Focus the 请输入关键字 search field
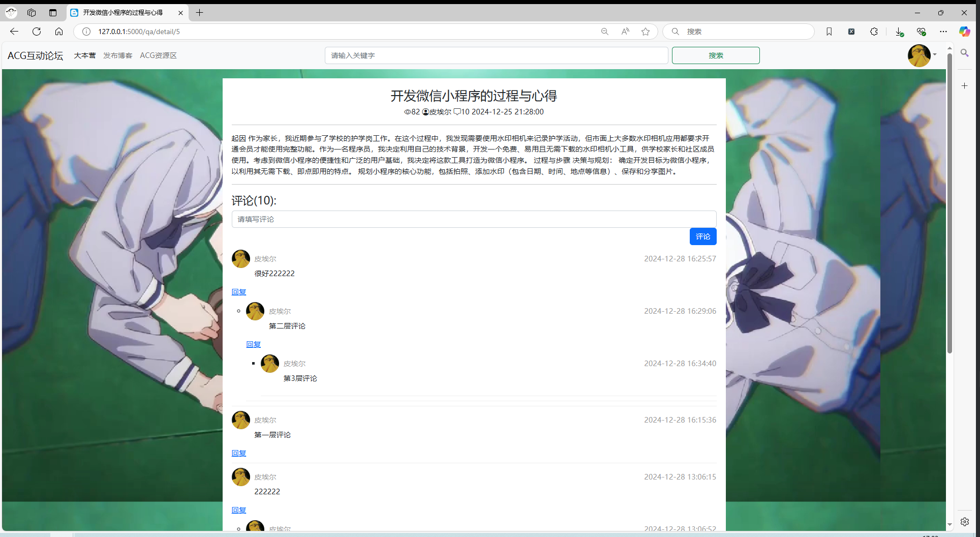This screenshot has height=537, width=980. pyautogui.click(x=497, y=55)
